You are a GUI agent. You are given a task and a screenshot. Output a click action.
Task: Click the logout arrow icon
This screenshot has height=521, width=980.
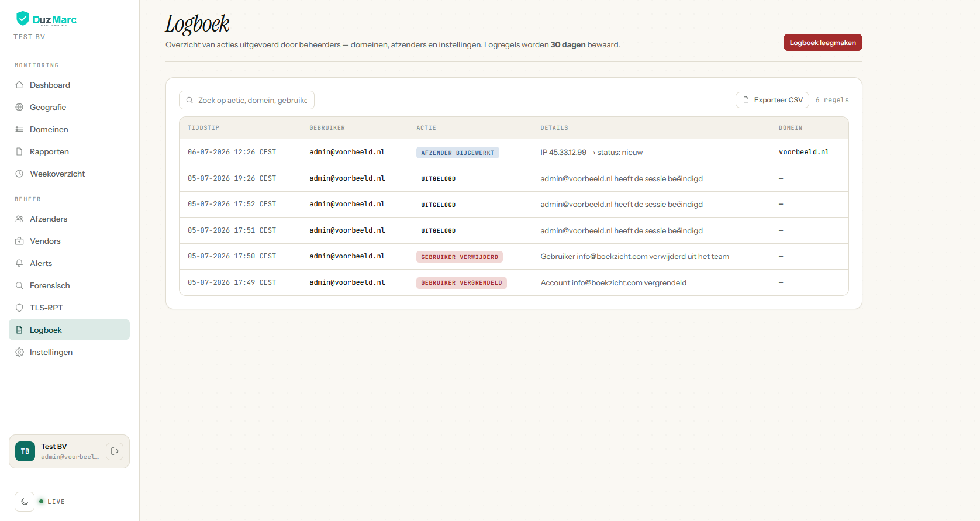(x=115, y=451)
